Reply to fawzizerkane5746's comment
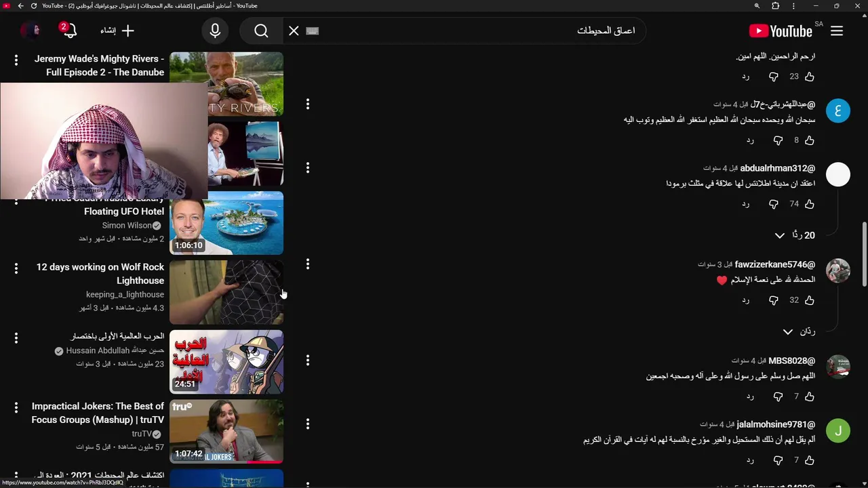Screen dimensions: 868x488 point(745,300)
